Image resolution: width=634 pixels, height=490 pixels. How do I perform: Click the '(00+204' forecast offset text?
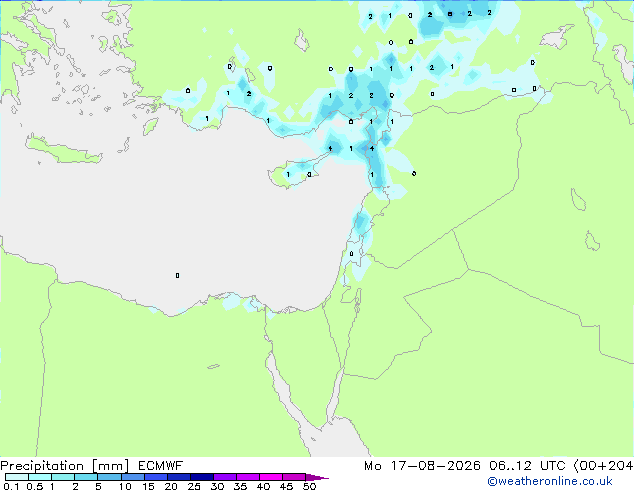pos(603,466)
